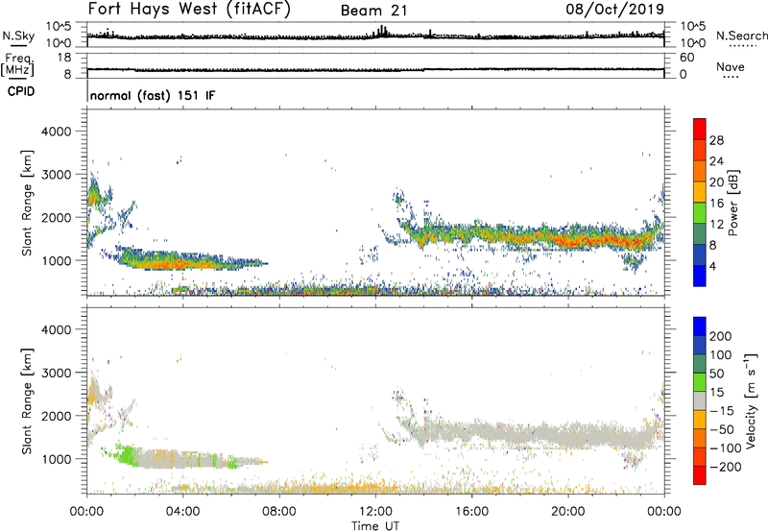This screenshot has height=532, width=768.
Task: Click the '4000' tick on power panel axis
Action: [56, 132]
